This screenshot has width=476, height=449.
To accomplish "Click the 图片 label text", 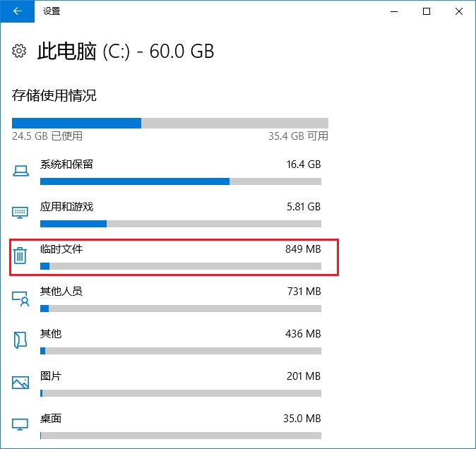I will pos(51,376).
